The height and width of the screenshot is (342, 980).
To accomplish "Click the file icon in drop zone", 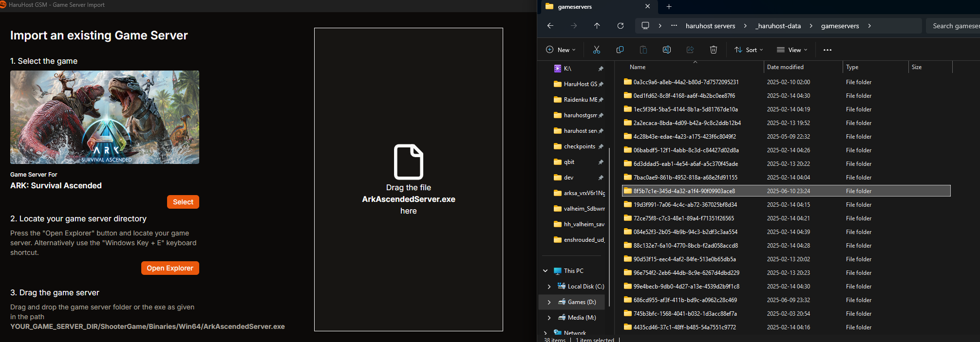I will (x=409, y=162).
